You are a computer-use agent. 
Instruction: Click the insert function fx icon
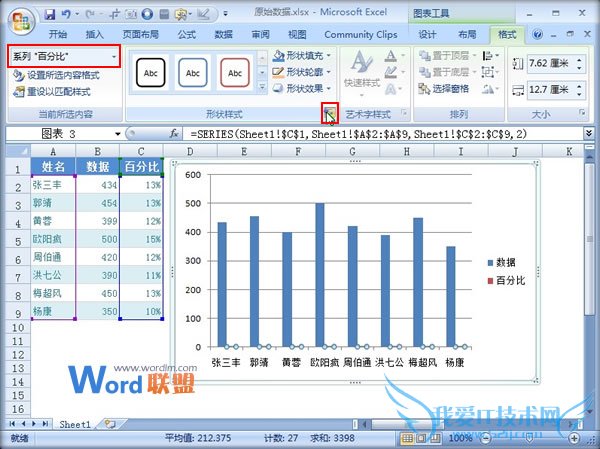[x=174, y=134]
